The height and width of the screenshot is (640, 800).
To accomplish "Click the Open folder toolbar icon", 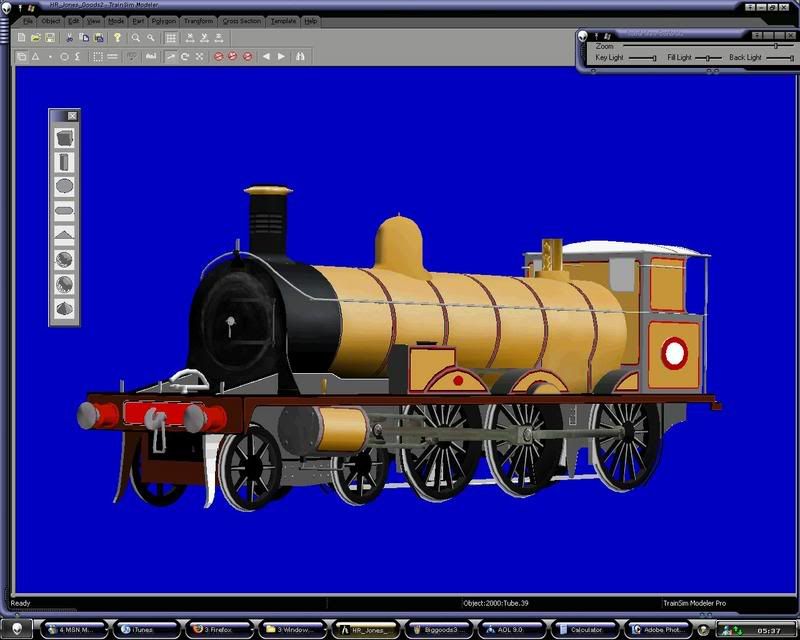I will click(36, 38).
